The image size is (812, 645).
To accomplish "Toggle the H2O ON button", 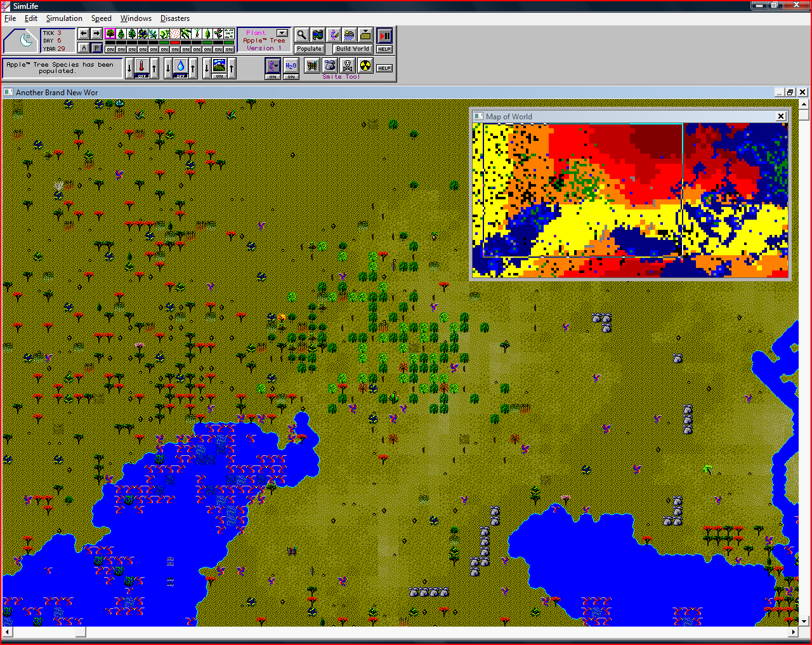I will pyautogui.click(x=291, y=77).
